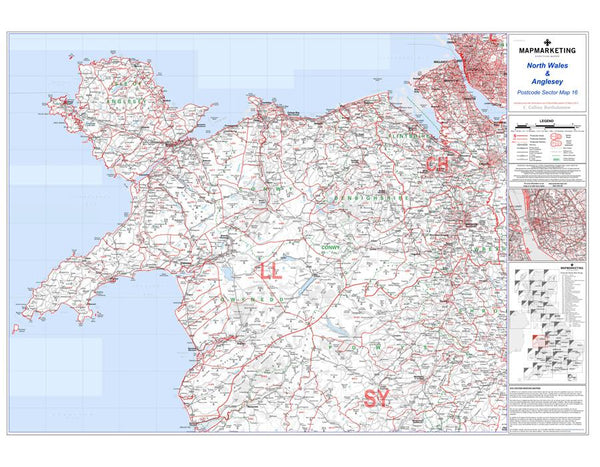
Task: Click the GWYNEDD county label
Action: coord(253,299)
